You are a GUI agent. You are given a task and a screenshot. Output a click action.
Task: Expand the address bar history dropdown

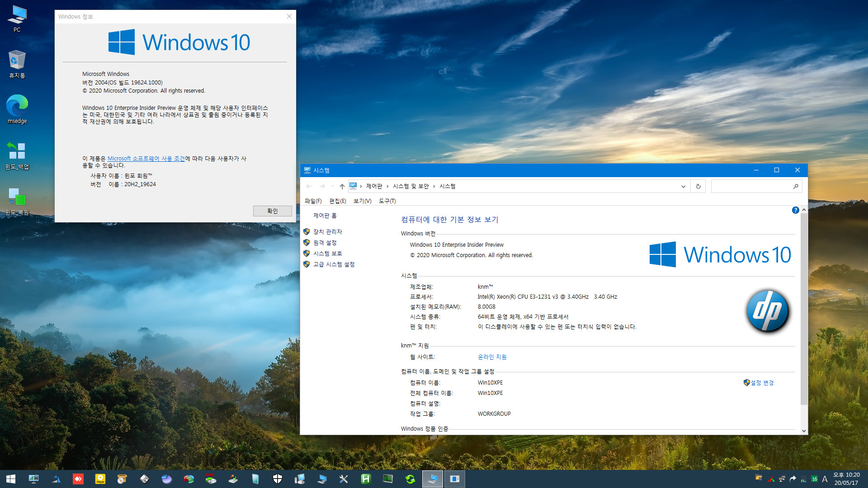tap(684, 186)
